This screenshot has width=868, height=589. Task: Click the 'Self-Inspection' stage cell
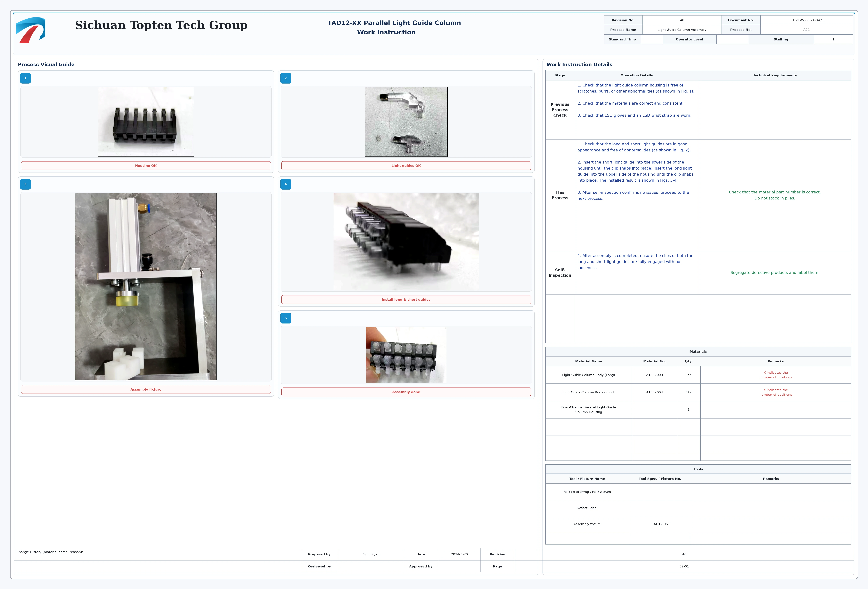(x=560, y=273)
